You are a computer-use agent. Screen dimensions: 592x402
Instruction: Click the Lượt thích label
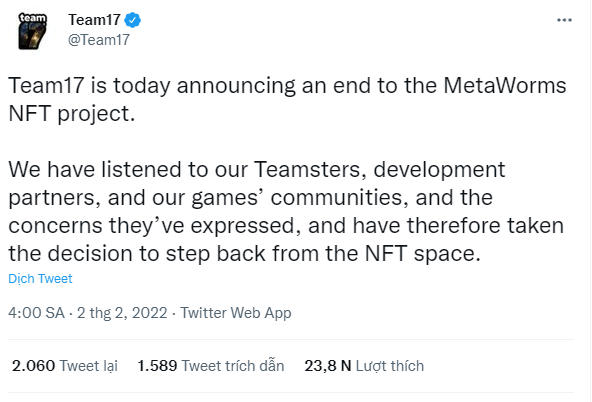tap(390, 366)
